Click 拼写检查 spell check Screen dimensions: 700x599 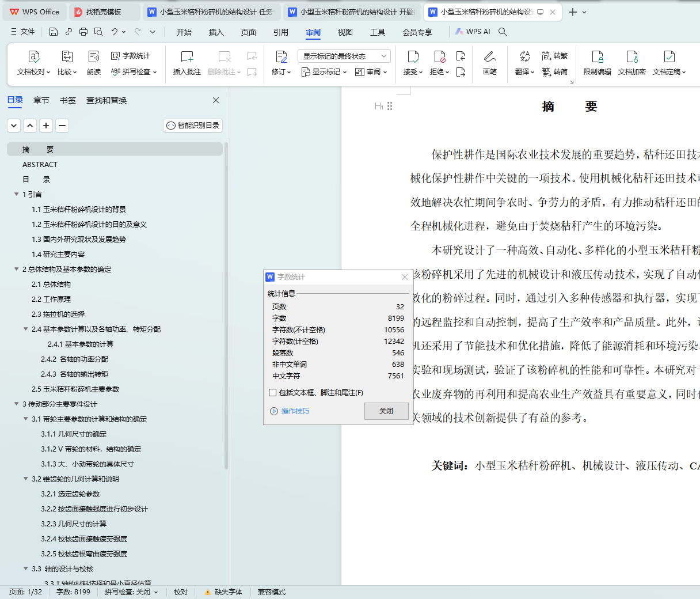(134, 72)
